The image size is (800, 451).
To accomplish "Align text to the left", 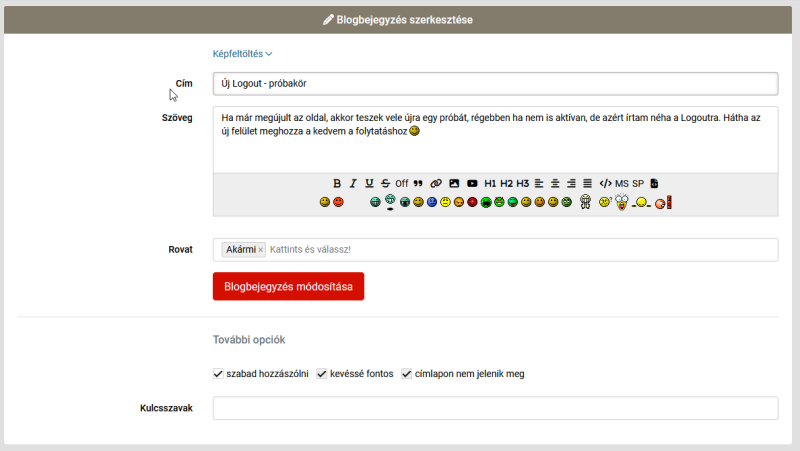I will coord(539,183).
